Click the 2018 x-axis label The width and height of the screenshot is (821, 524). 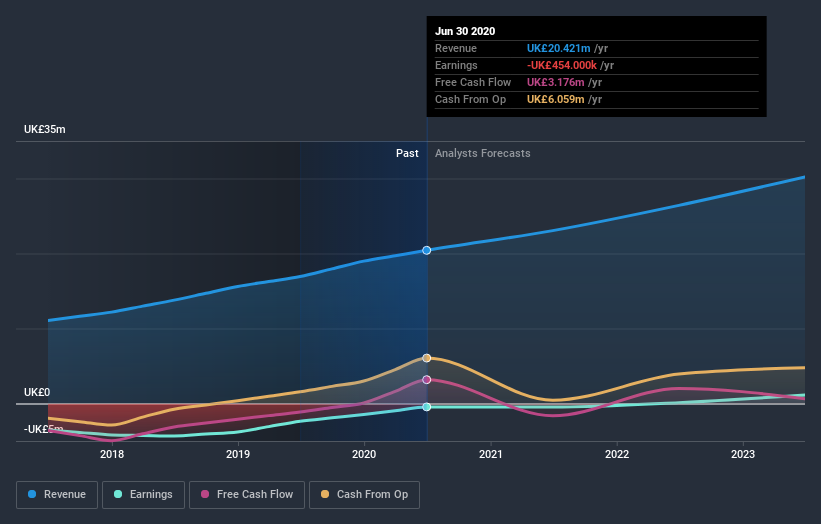[112, 454]
